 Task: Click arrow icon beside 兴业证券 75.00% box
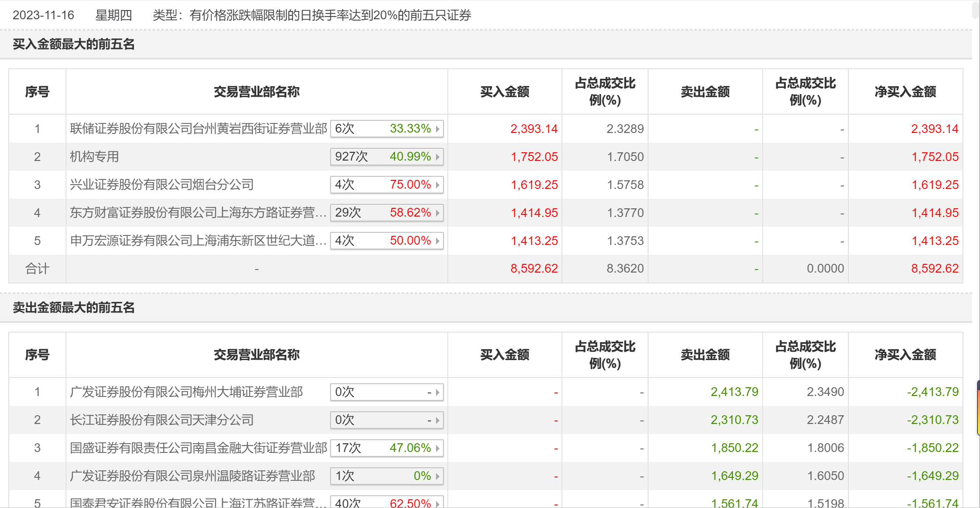click(437, 185)
